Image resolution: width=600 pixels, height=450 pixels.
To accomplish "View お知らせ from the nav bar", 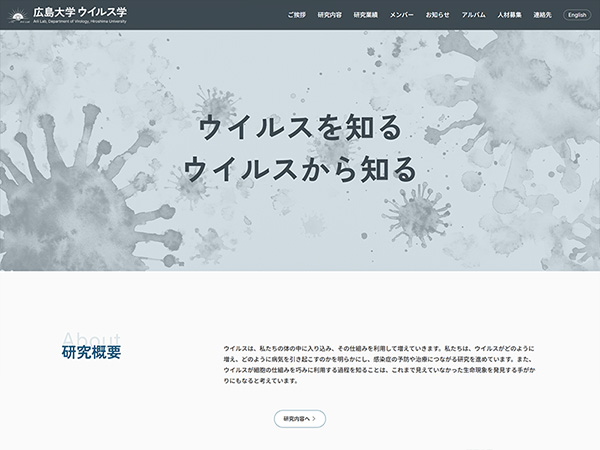I will click(x=437, y=15).
